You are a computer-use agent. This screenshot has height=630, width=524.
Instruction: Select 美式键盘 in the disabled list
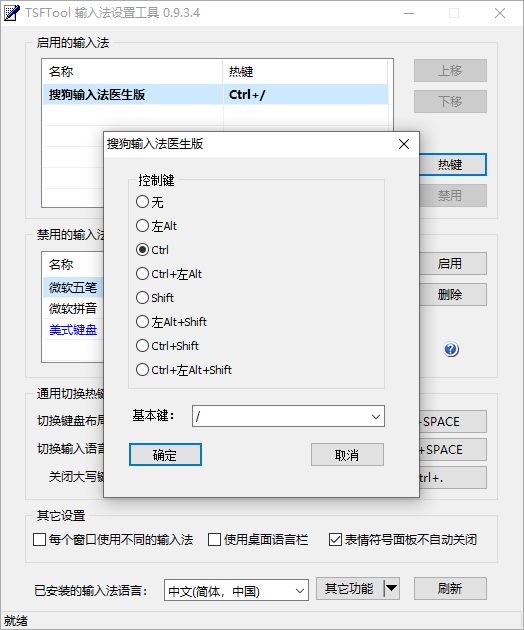point(73,330)
